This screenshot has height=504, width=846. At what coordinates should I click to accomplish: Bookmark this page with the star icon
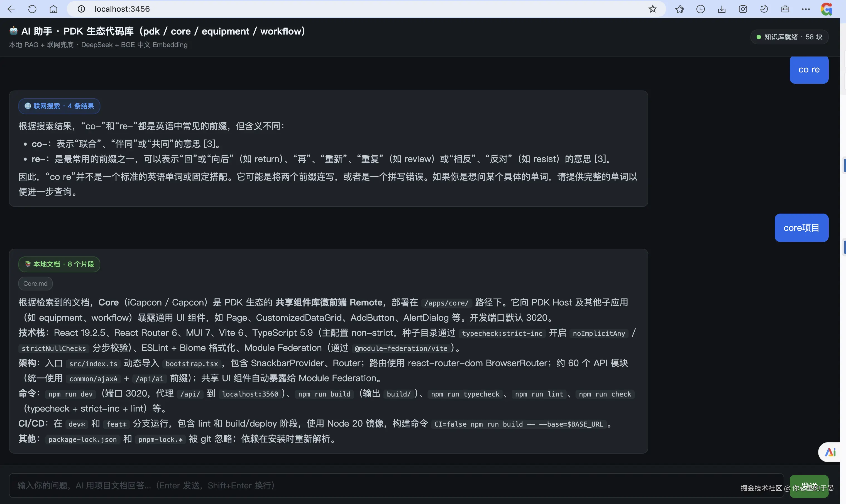[x=652, y=9]
